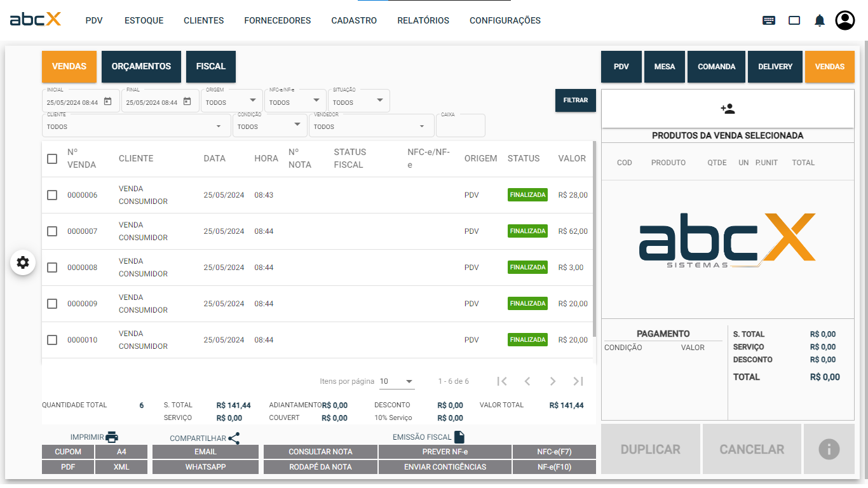Open the settings gear on left edge

click(x=23, y=262)
